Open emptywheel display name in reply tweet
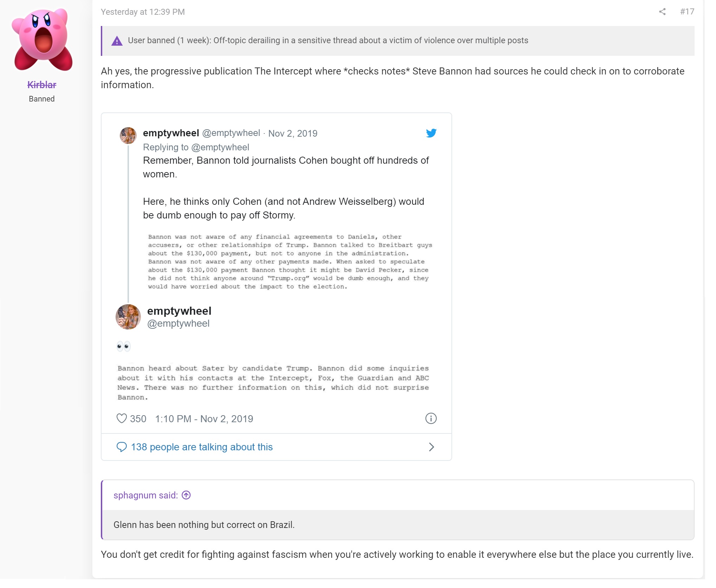 171,133
